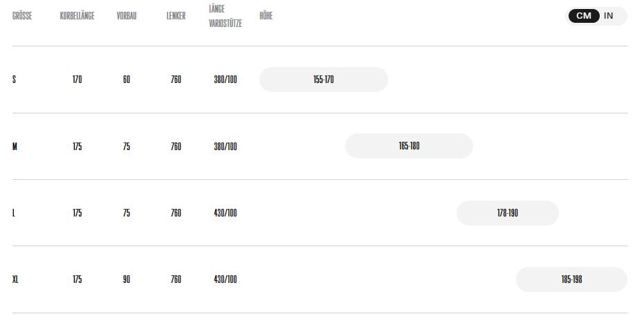This screenshot has width=644, height=323.
Task: Select the size M row label
Action: tap(15, 147)
